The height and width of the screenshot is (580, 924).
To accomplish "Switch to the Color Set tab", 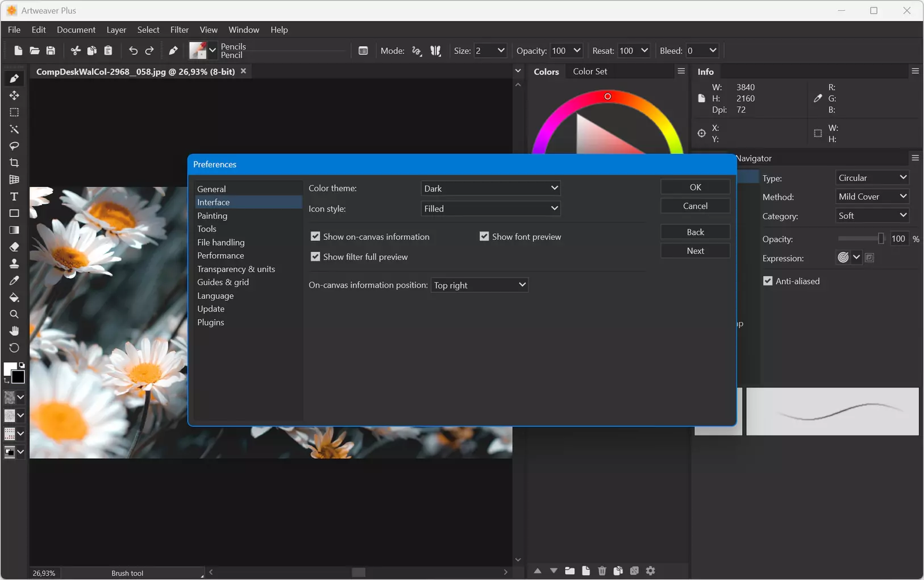I will [590, 71].
